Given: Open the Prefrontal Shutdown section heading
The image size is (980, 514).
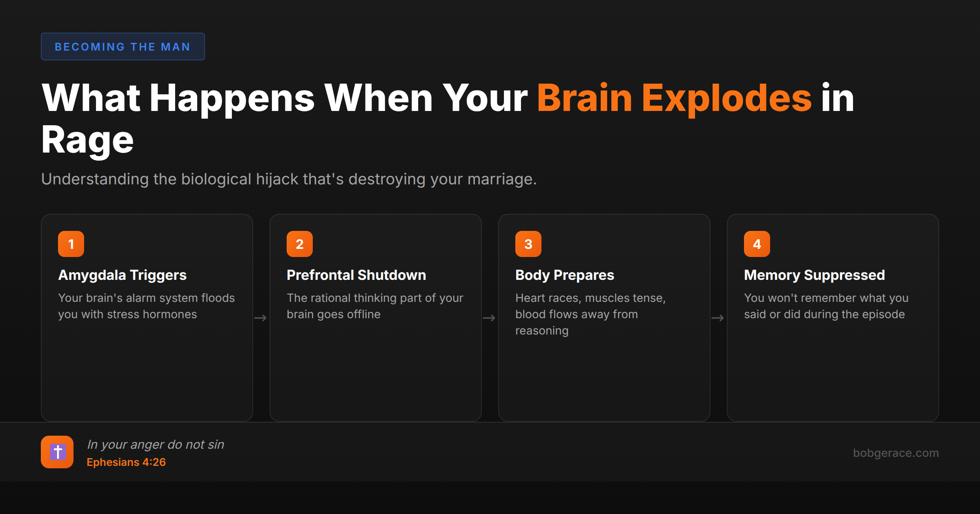Looking at the screenshot, I should point(356,275).
